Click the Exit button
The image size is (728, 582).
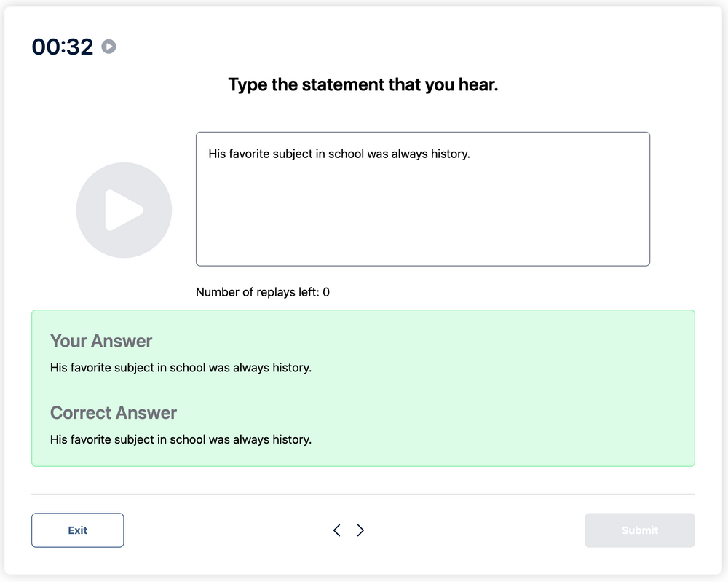77,530
